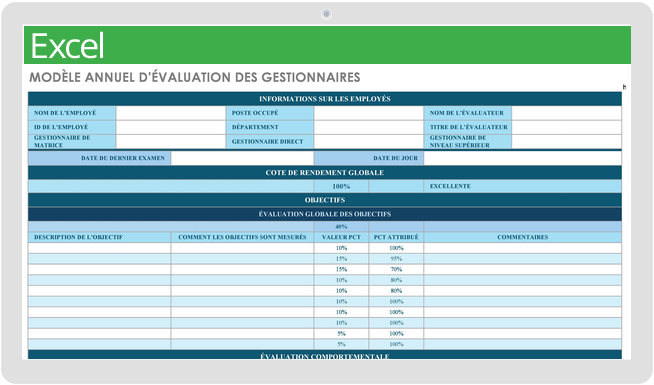The image size is (654, 385).
Task: Click the input cell for GESTIONNAIRE DE NIVEAU SUPÉRIEUR
Action: click(x=566, y=141)
